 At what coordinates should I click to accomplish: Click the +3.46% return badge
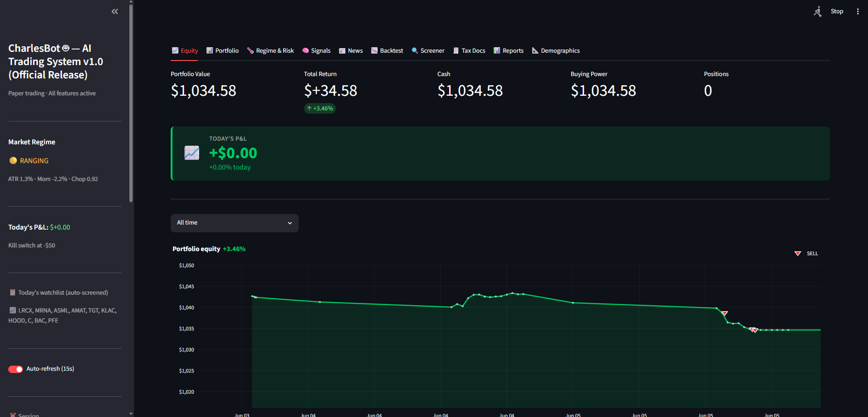320,109
